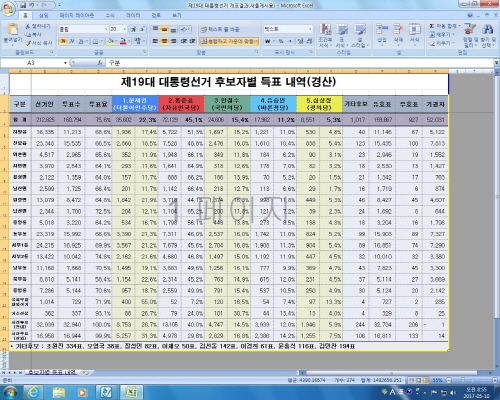Apply yellow fill color bucket
The width and height of the screenshot is (500, 400).
click(x=110, y=41)
